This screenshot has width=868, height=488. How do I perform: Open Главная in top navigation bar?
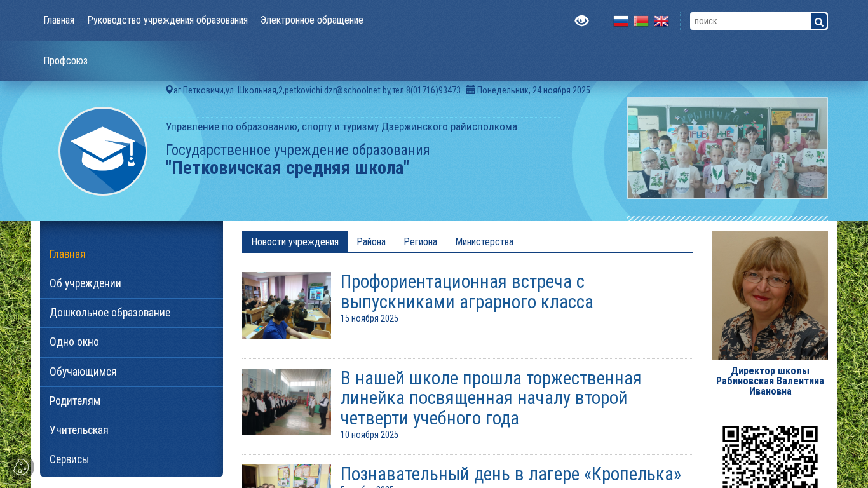coord(59,20)
